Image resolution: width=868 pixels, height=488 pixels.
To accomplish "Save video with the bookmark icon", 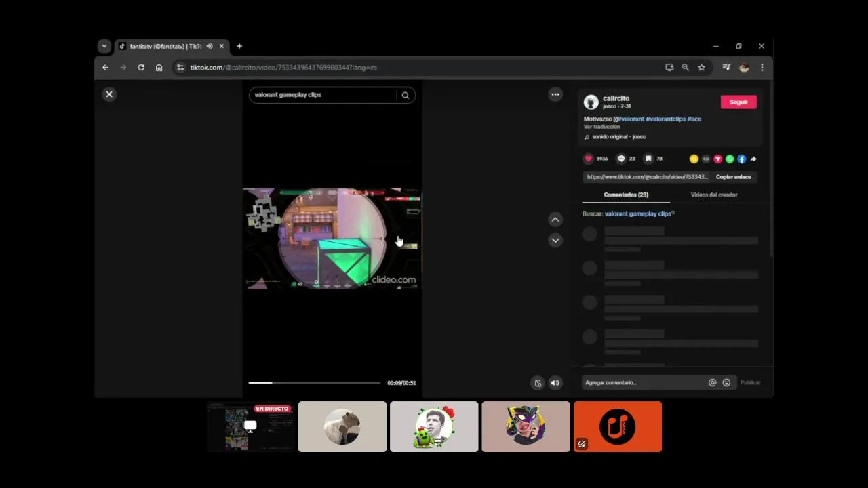I will tap(648, 159).
